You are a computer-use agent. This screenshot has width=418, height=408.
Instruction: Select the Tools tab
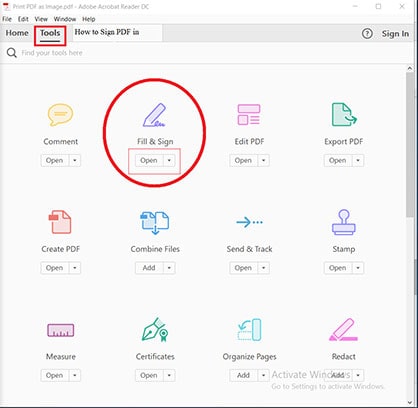(x=50, y=33)
